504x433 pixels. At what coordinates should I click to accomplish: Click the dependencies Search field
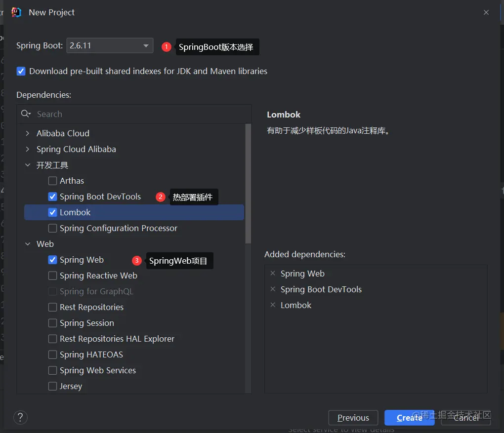coord(134,114)
